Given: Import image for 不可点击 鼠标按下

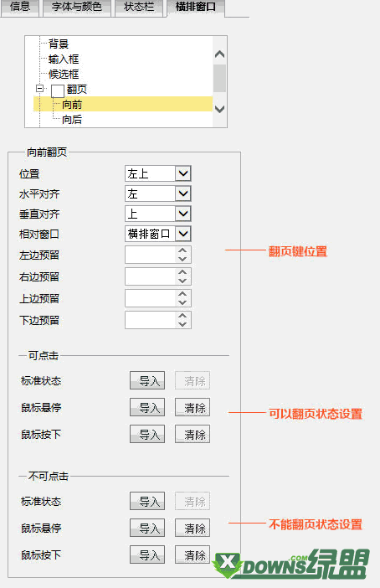Looking at the screenshot, I should click(147, 554).
